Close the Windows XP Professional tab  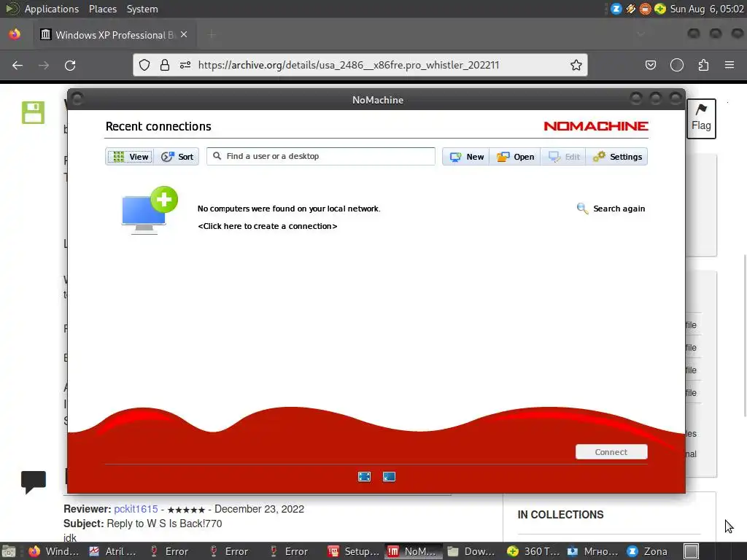coord(184,35)
